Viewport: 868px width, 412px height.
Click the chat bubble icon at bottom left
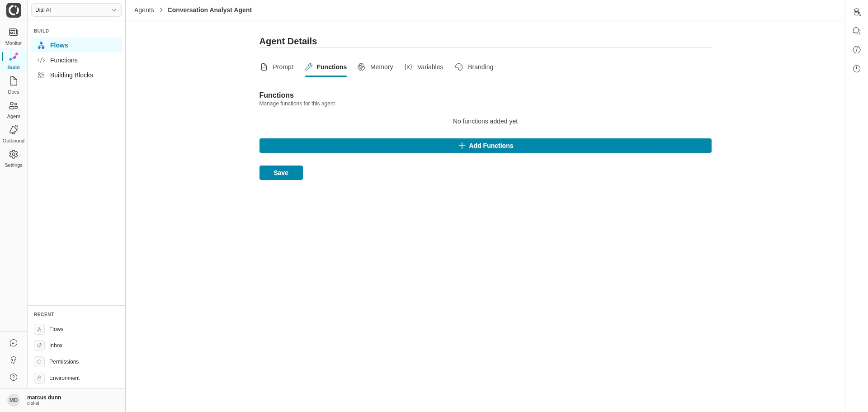(14, 343)
